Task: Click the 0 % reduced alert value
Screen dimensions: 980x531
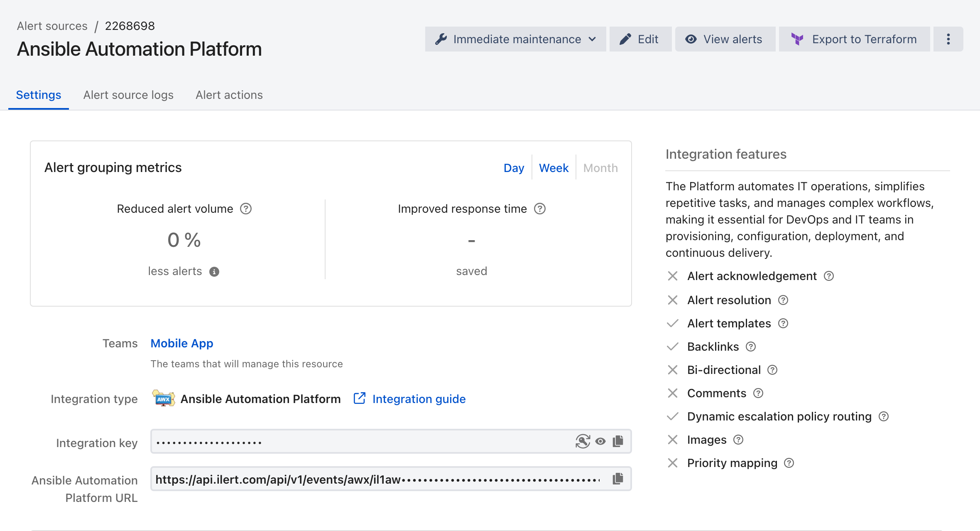Action: click(x=184, y=240)
